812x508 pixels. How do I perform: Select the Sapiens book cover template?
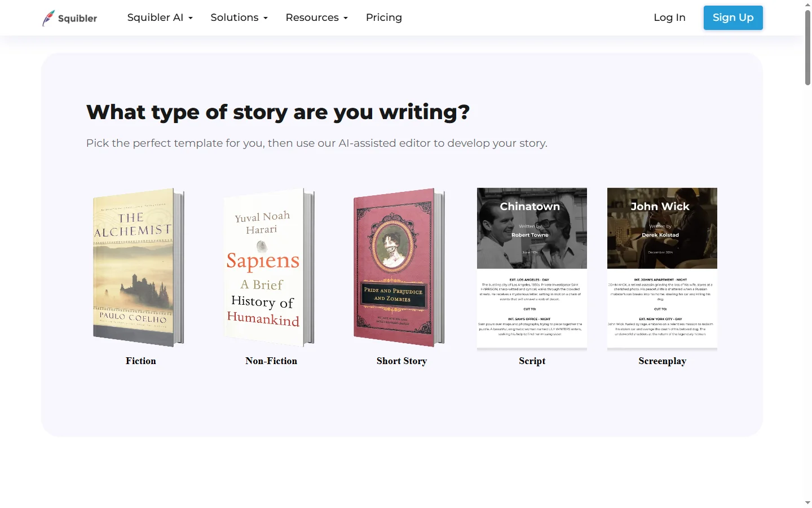coord(268,268)
